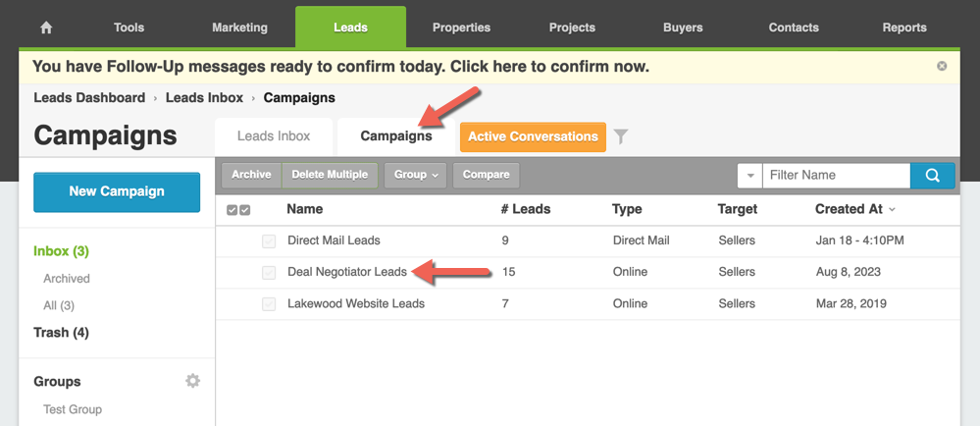Toggle the select-all checkboxes in header
980x426 pixels.
click(238, 210)
